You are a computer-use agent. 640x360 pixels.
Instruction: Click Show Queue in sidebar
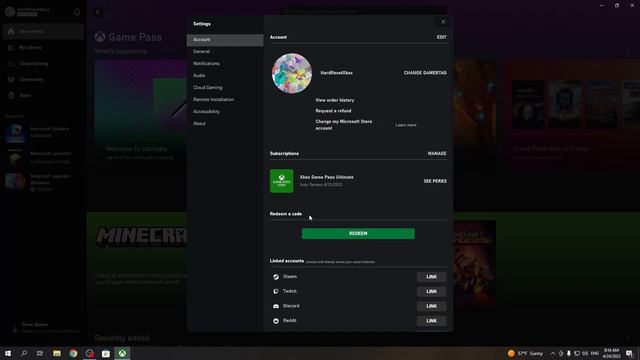click(43, 327)
